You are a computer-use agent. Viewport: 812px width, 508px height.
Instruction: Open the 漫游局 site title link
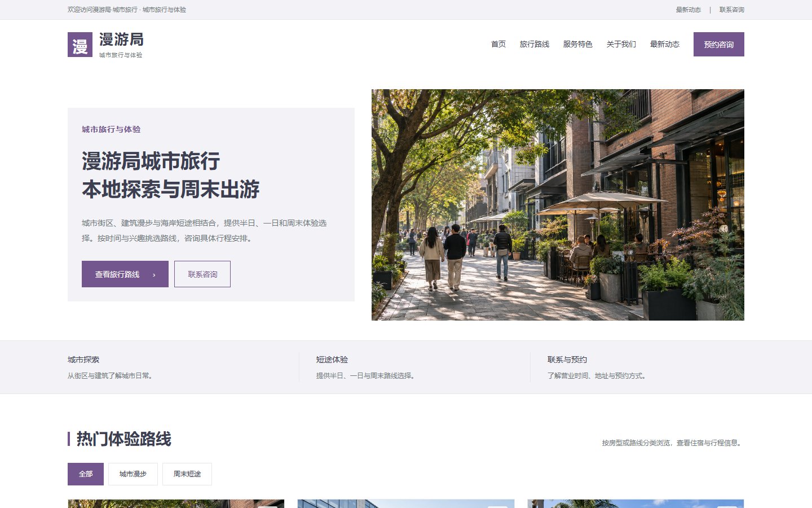pos(121,40)
